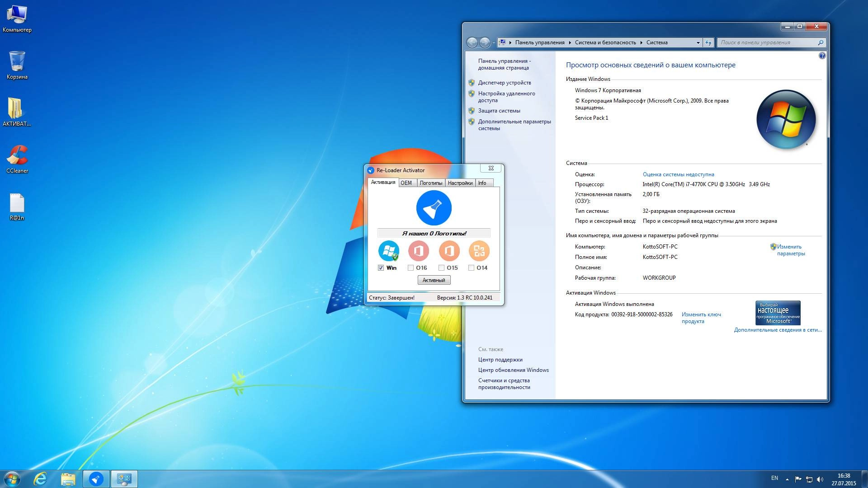The height and width of the screenshot is (488, 868).
Task: Open the help question mark in System window
Action: point(822,56)
